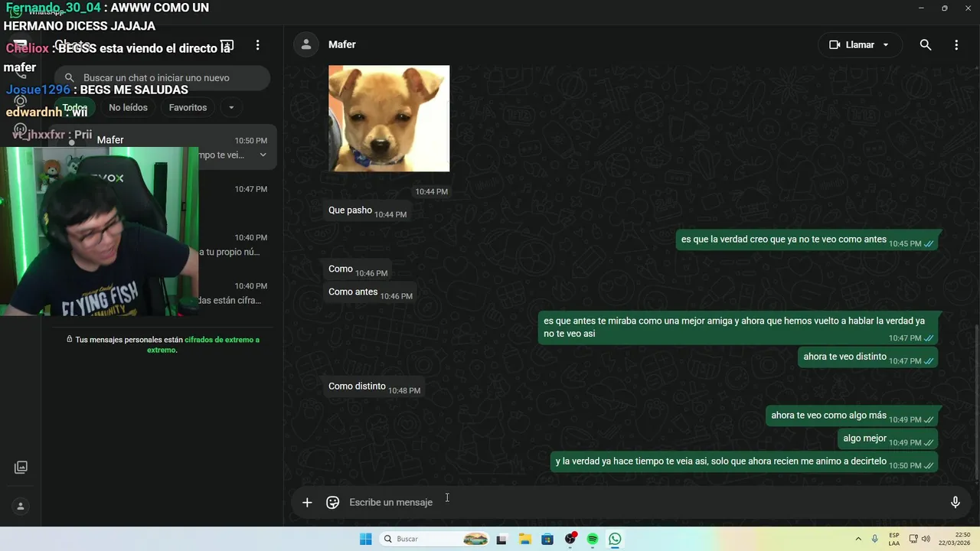Filter chats by Favoritos
Viewport: 980px width, 551px height.
click(188, 108)
